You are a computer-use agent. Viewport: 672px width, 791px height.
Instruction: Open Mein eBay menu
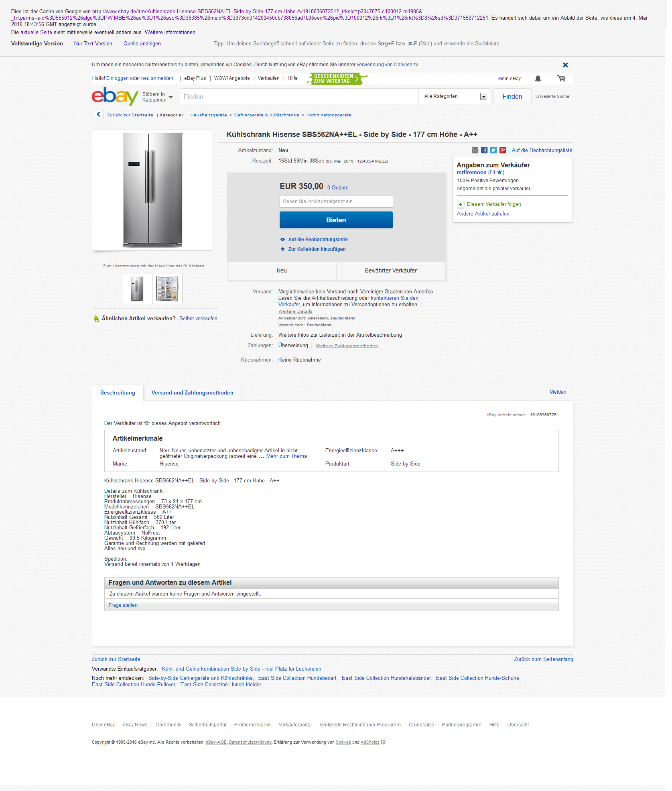point(510,79)
